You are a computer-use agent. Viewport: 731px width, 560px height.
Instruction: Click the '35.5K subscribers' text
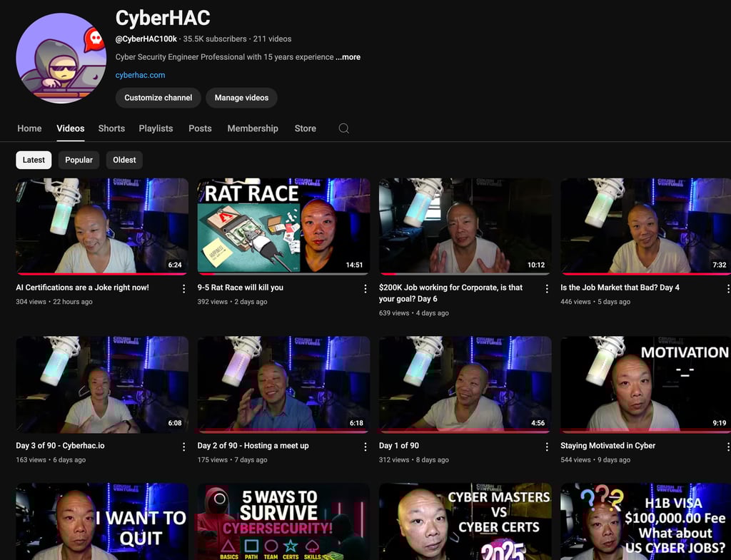coord(214,39)
